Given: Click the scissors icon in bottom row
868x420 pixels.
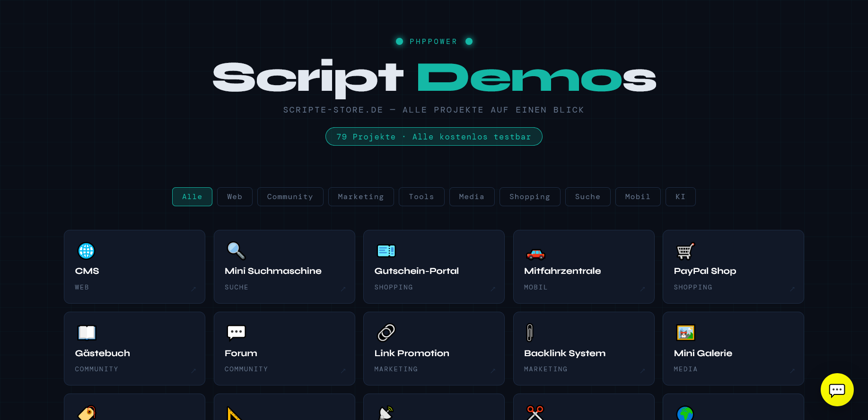Looking at the screenshot, I should (x=535, y=413).
